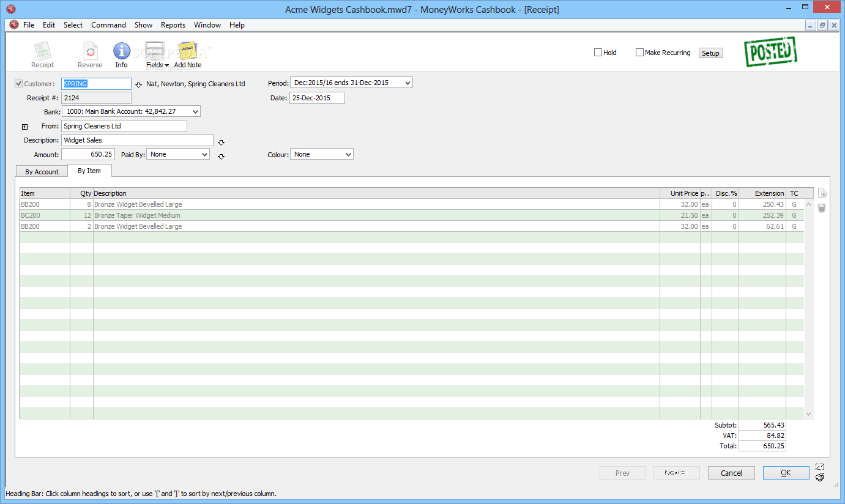Sort by the Extension column header
845x504 pixels.
pos(762,193)
